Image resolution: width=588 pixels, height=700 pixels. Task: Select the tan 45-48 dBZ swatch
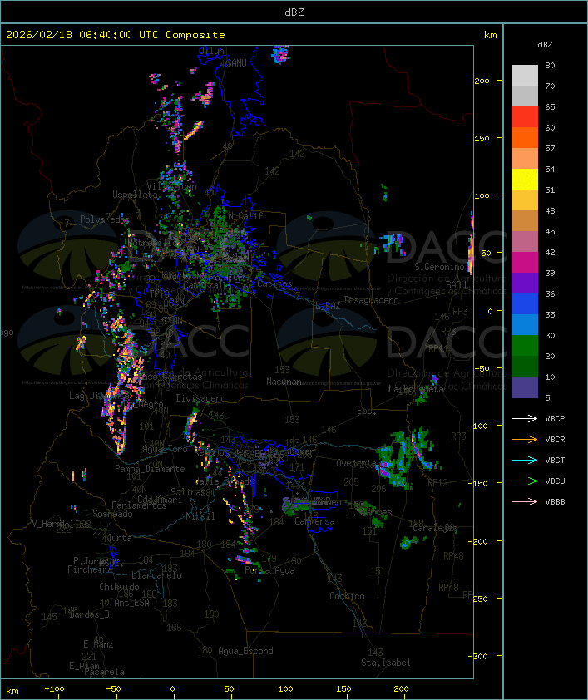pyautogui.click(x=525, y=221)
